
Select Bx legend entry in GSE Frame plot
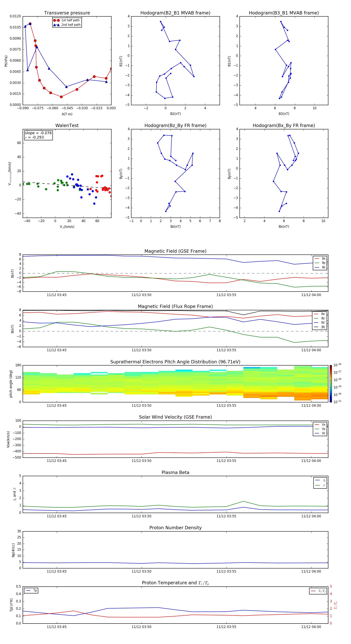(320, 259)
